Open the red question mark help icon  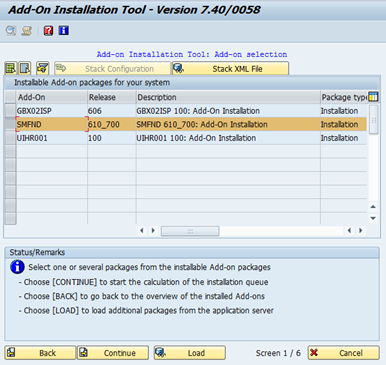click(x=48, y=31)
